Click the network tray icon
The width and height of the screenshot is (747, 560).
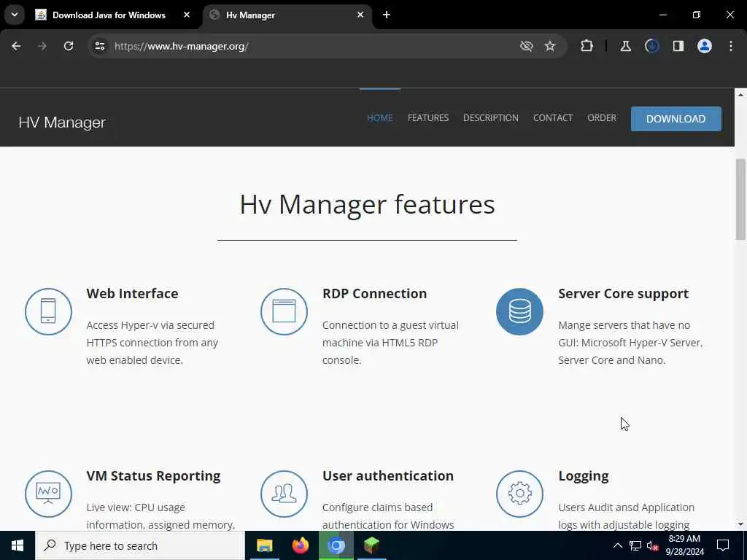[x=635, y=545]
